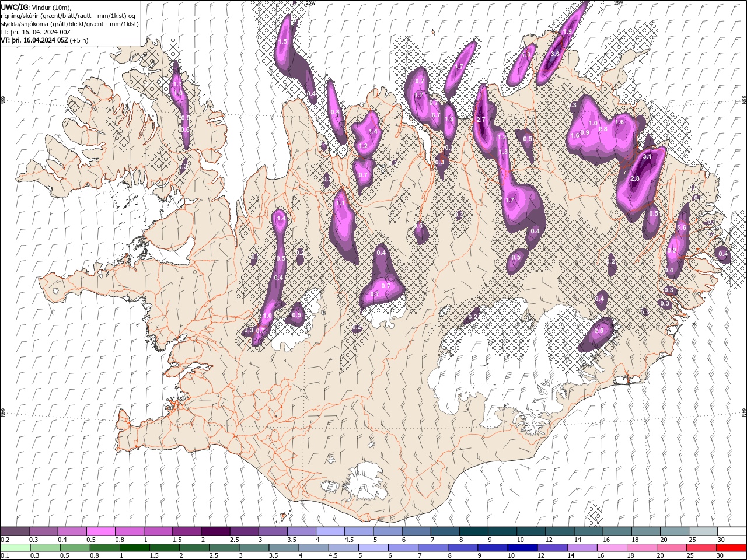Image resolution: width=747 pixels, height=560 pixels.
Task: Click the '3.6' snowfall value on the map
Action: point(555,54)
